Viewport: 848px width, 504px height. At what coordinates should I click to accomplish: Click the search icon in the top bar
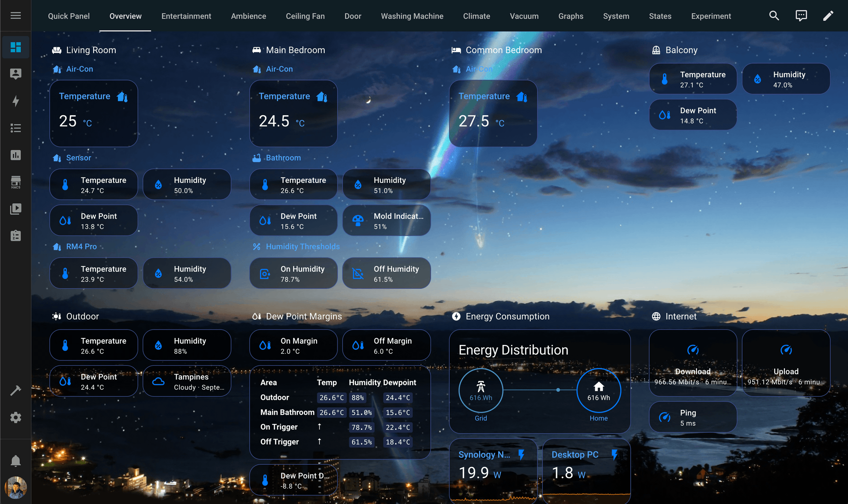coord(774,15)
